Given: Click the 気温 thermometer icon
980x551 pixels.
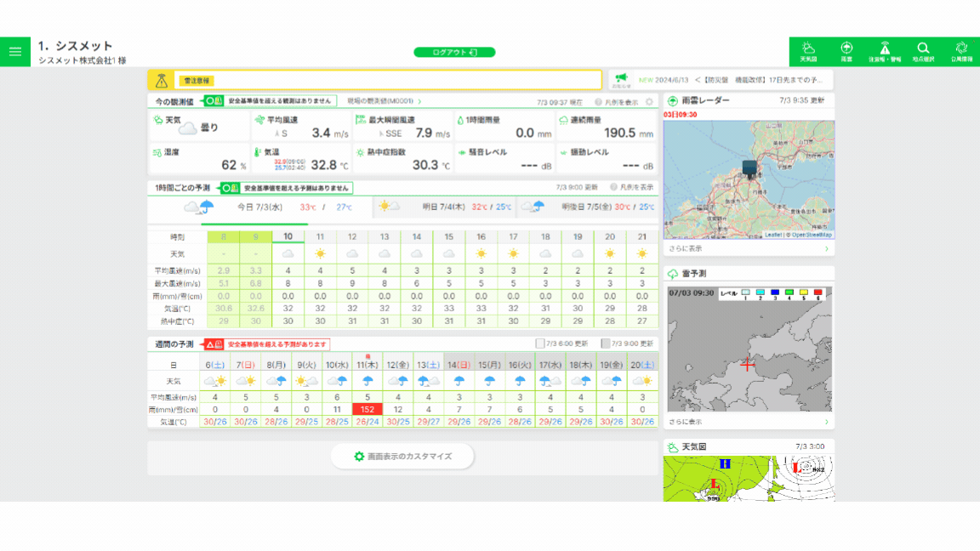Looking at the screenshot, I should 258,152.
